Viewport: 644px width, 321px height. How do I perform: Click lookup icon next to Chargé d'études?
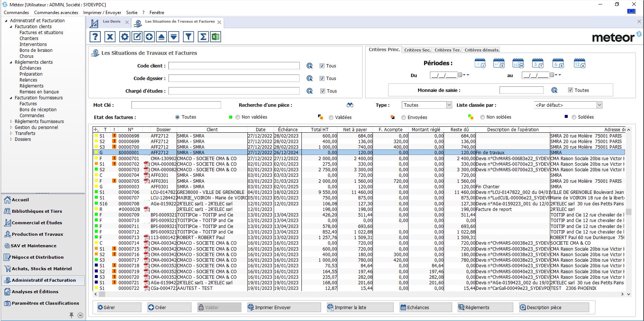(x=310, y=91)
